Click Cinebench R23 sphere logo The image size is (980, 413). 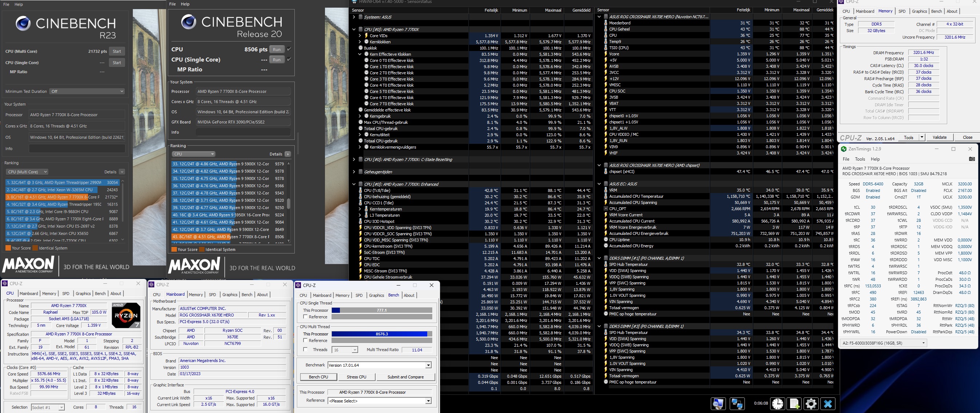pos(23,24)
